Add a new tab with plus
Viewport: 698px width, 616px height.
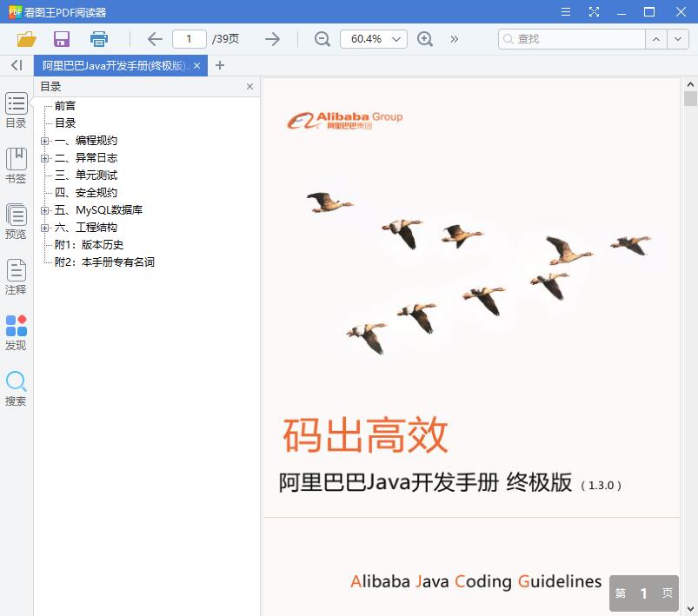219,65
